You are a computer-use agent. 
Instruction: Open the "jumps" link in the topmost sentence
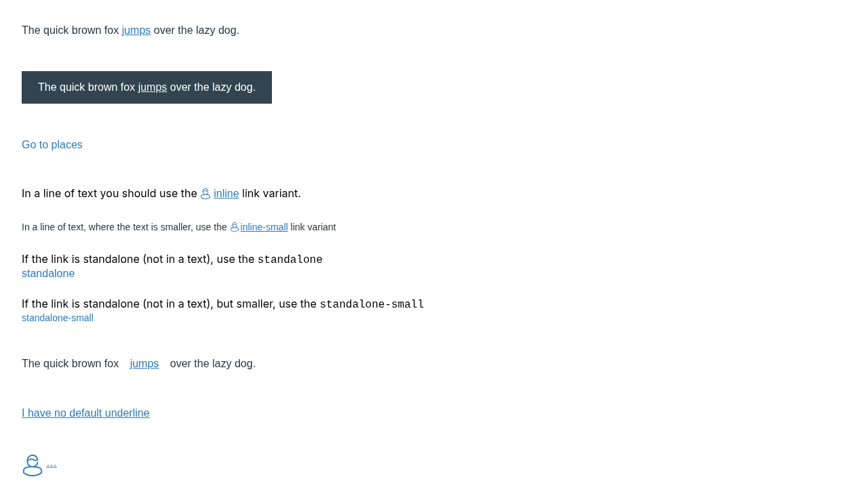pyautogui.click(x=136, y=30)
